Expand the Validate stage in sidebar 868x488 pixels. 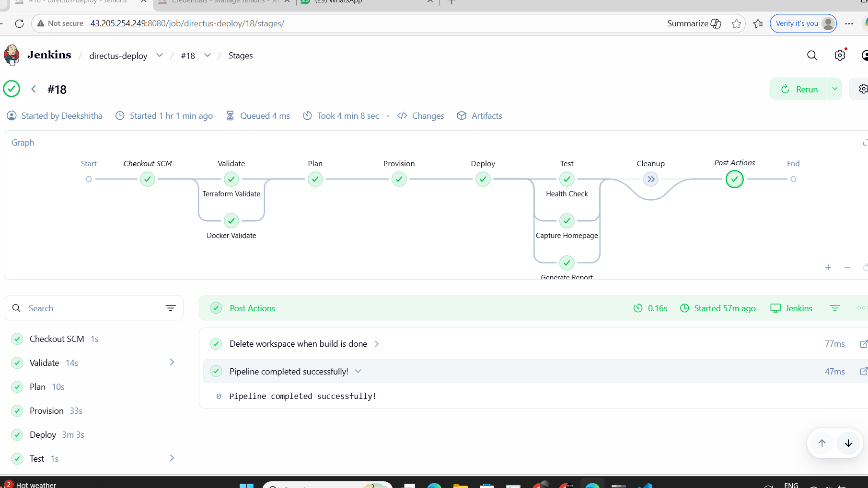coord(172,363)
